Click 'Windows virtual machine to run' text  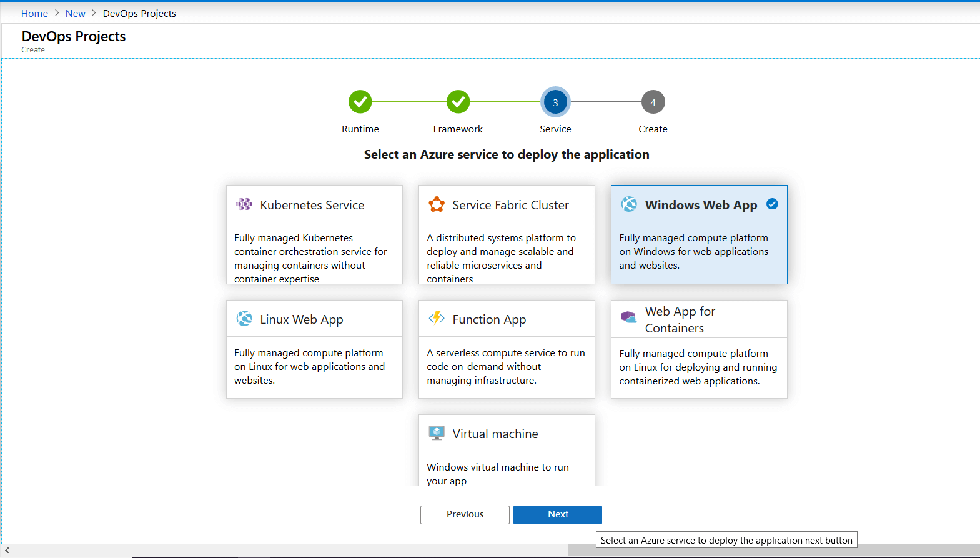(498, 467)
